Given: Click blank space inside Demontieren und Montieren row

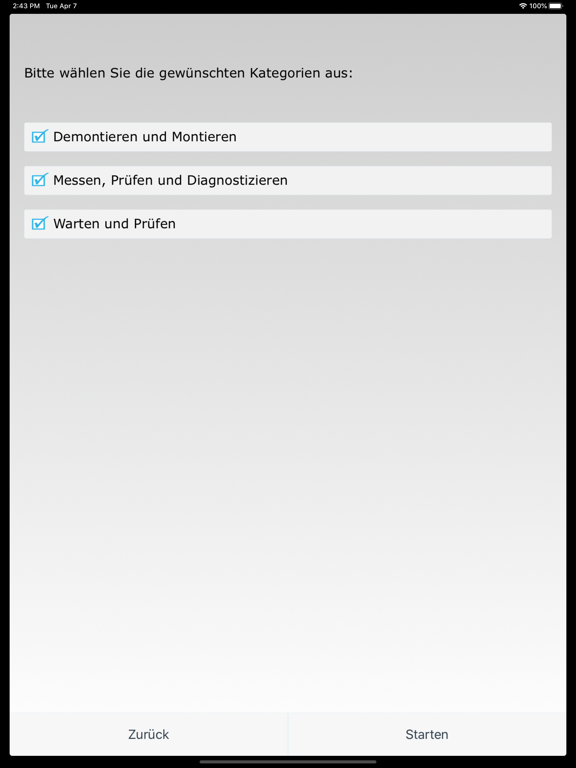Looking at the screenshot, I should click(x=392, y=137).
